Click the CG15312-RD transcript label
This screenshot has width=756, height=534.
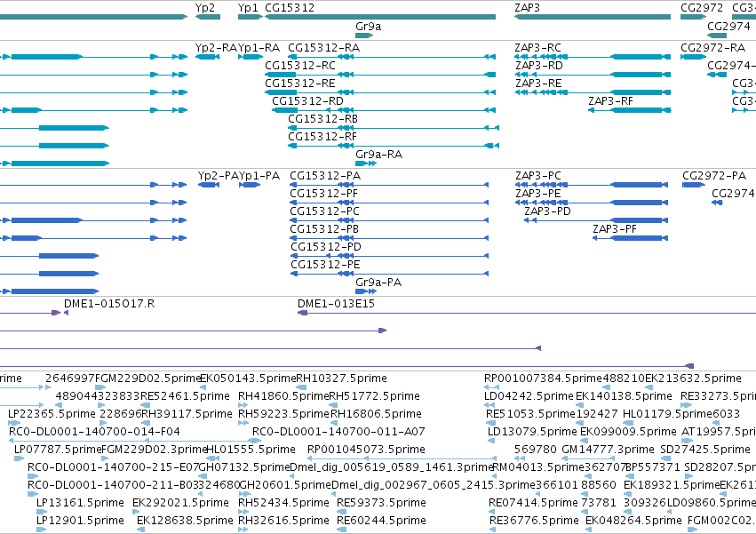[307, 101]
